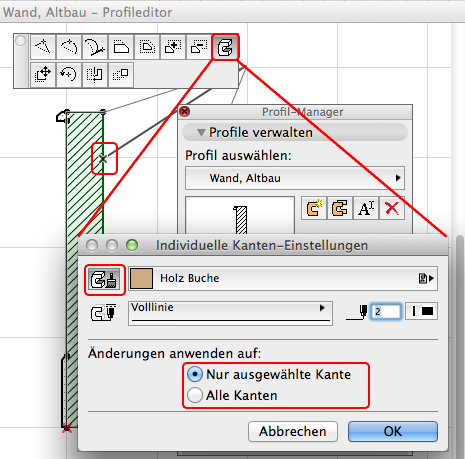Select Alle Kanten radio button
The width and height of the screenshot is (465, 459).
(x=195, y=395)
